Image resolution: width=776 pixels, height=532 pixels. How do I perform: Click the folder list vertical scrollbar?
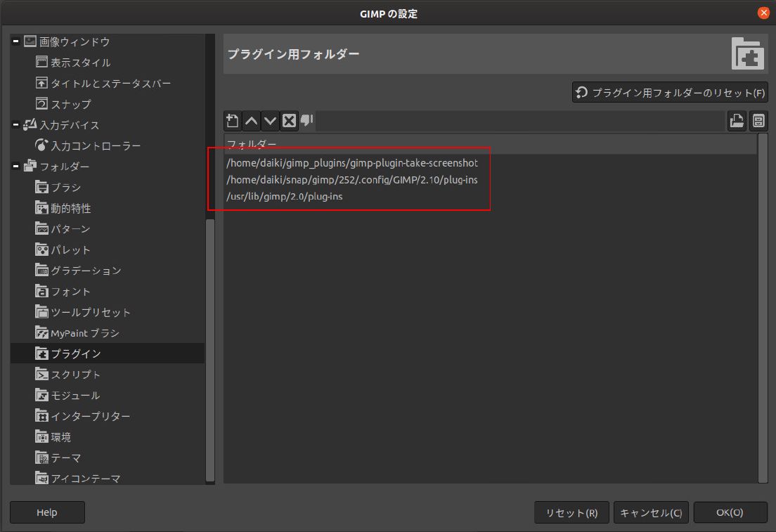(763, 308)
